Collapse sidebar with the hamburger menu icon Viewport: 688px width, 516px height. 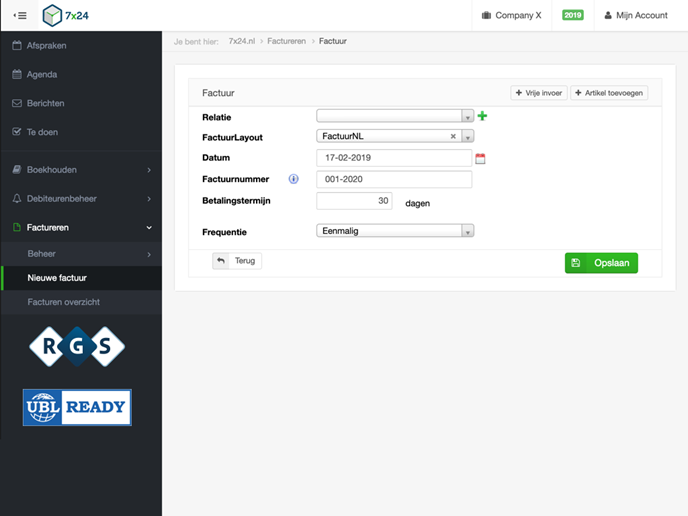pos(20,15)
